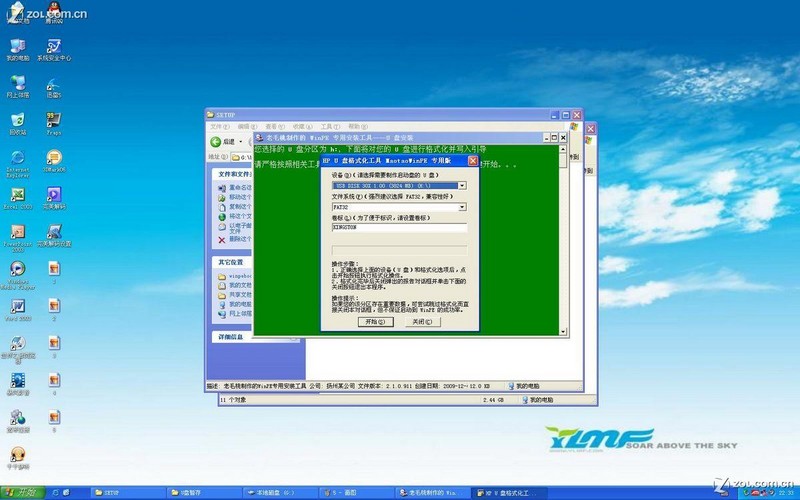800x500 pixels.
Task: Click 关闭 (Close) button in format dialog
Action: click(422, 322)
